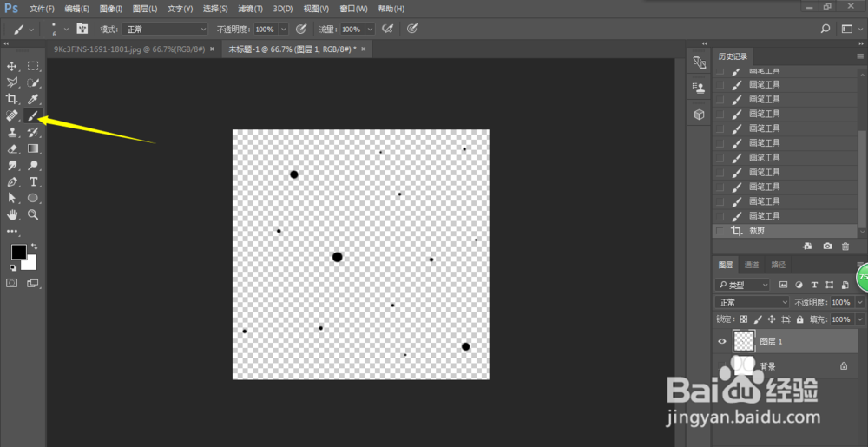
Task: Select the Gradient tool
Action: (33, 148)
